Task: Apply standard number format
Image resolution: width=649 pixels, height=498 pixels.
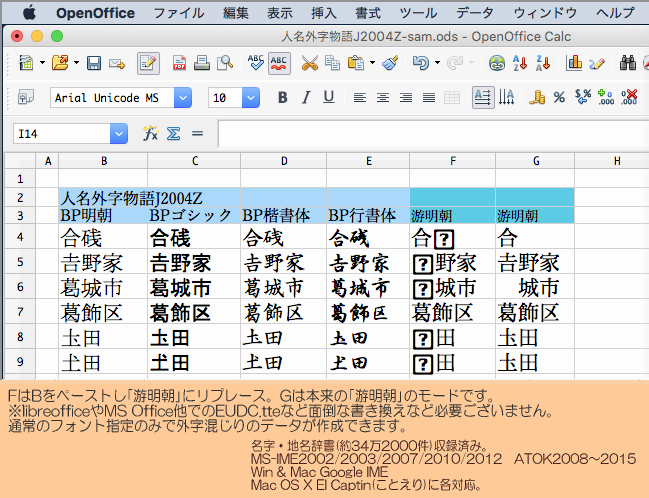Action: tap(583, 97)
